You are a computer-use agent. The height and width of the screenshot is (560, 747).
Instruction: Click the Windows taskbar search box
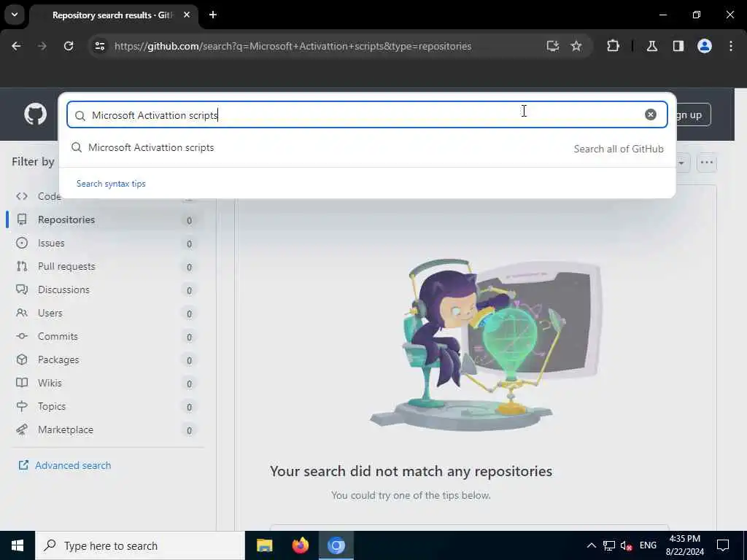click(x=140, y=545)
